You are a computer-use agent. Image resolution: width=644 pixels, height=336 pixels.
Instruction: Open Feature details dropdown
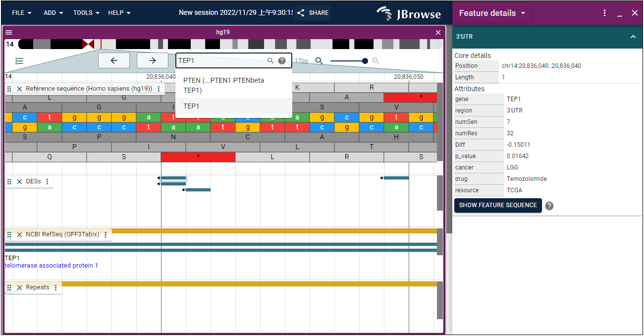click(492, 13)
